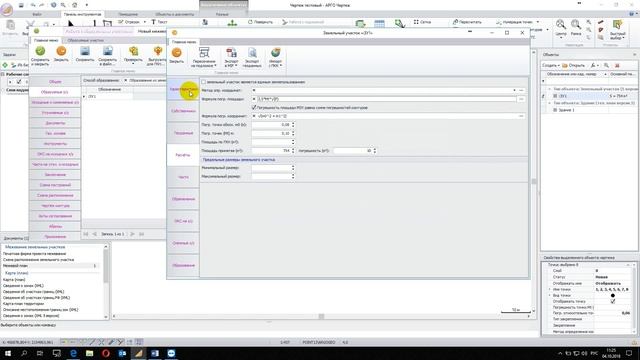Open Метод опр. координат dropdown
The image size is (640, 360).
(514, 90)
